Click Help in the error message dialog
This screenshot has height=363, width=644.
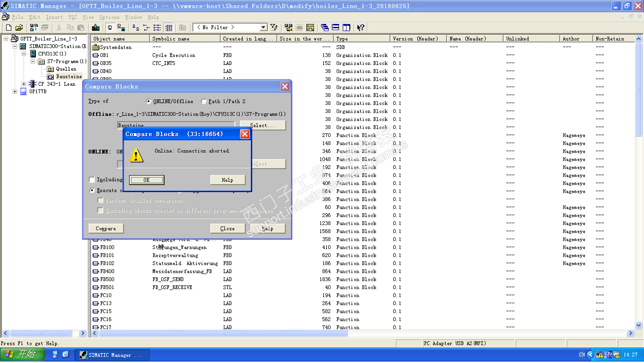coord(228,180)
